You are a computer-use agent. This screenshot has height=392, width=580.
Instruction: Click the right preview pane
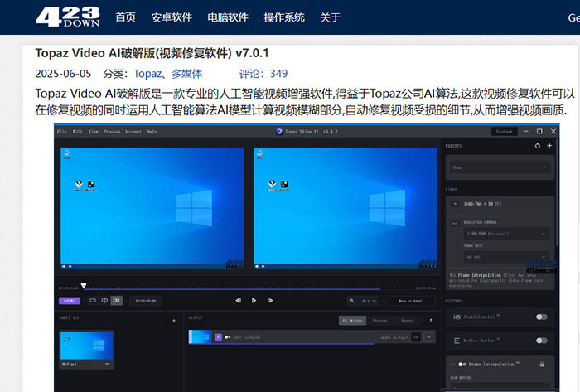click(x=346, y=208)
